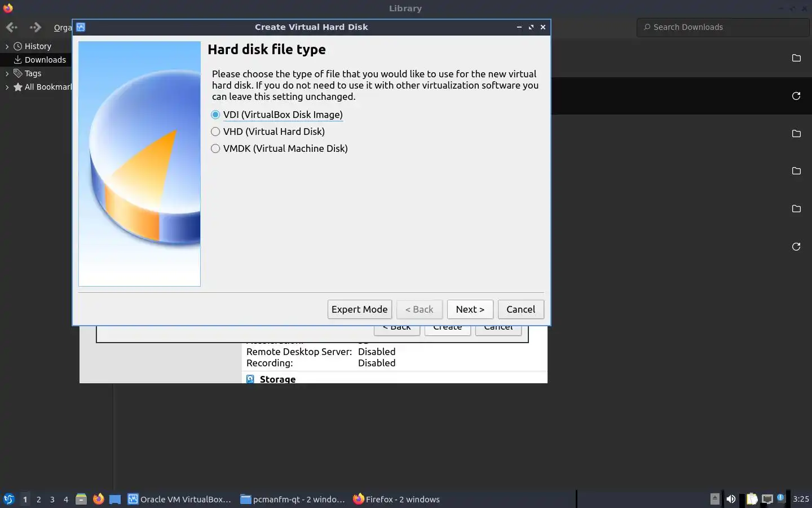
Task: Select Downloads in the Library sidebar
Action: click(x=45, y=60)
